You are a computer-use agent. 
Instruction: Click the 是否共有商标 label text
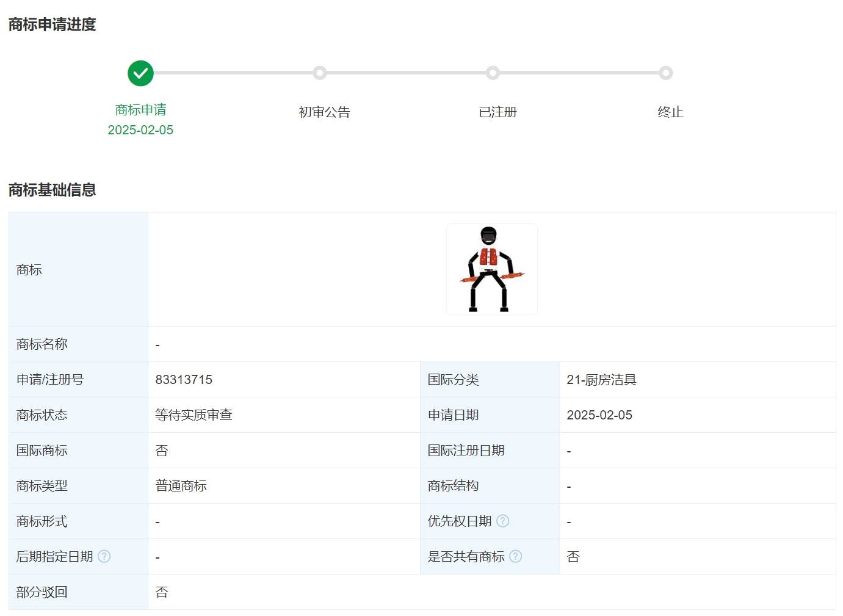[x=466, y=557]
